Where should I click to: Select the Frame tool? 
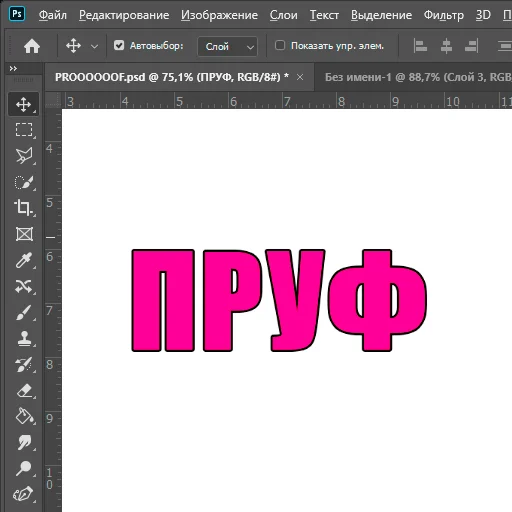pyautogui.click(x=24, y=234)
